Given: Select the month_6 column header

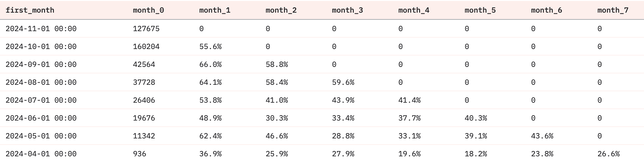Looking at the screenshot, I should point(546,10).
